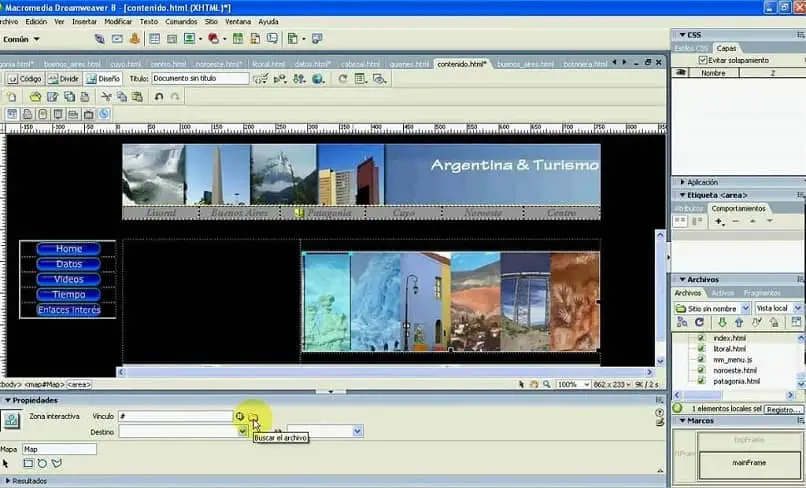The height and width of the screenshot is (488, 806).
Task: Click the scissors cut icon
Action: click(x=106, y=97)
